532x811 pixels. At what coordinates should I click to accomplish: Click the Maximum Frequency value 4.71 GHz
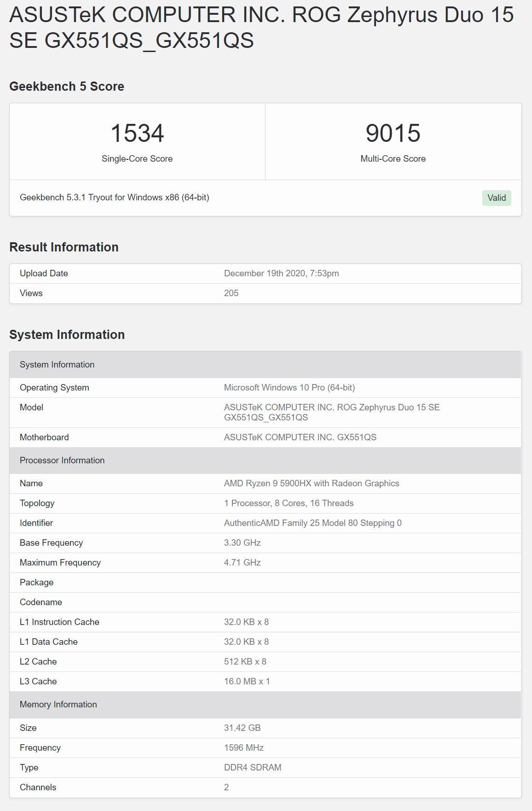[243, 563]
